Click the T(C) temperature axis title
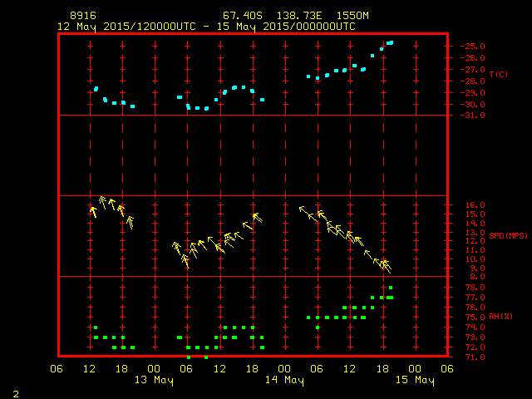Viewport: 532px width, 399px height. (499, 74)
